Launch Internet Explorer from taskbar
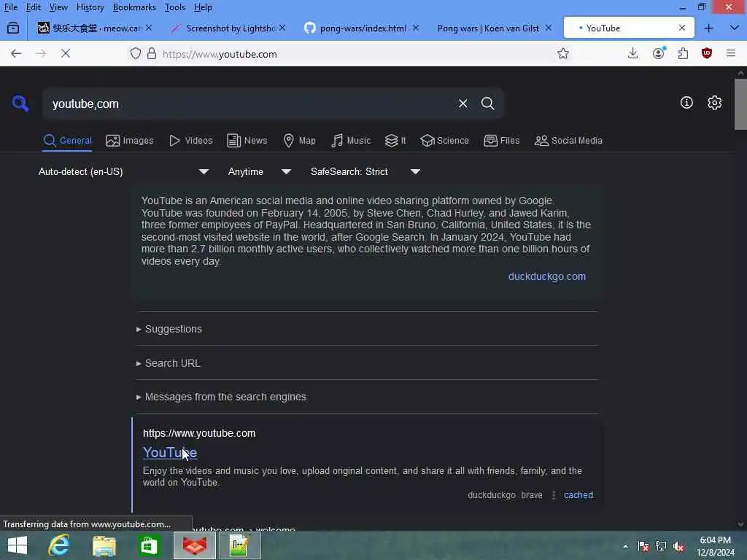The height and width of the screenshot is (560, 747). pos(59,545)
